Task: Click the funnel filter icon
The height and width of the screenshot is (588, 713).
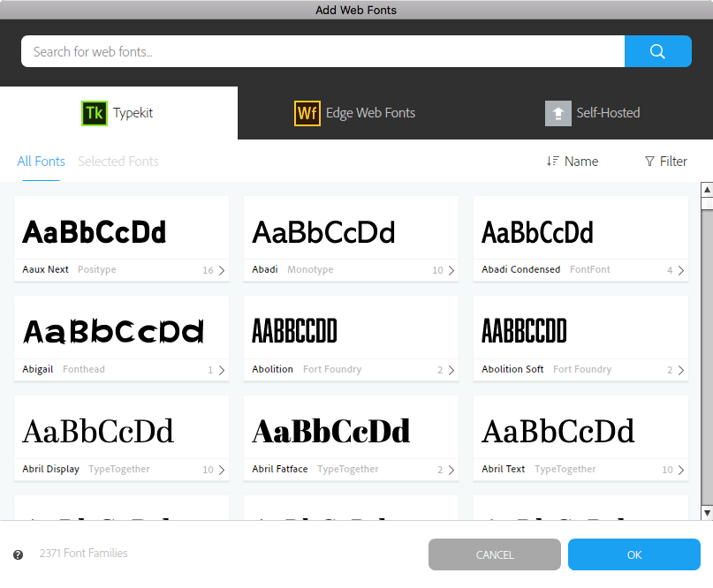Action: (x=649, y=162)
